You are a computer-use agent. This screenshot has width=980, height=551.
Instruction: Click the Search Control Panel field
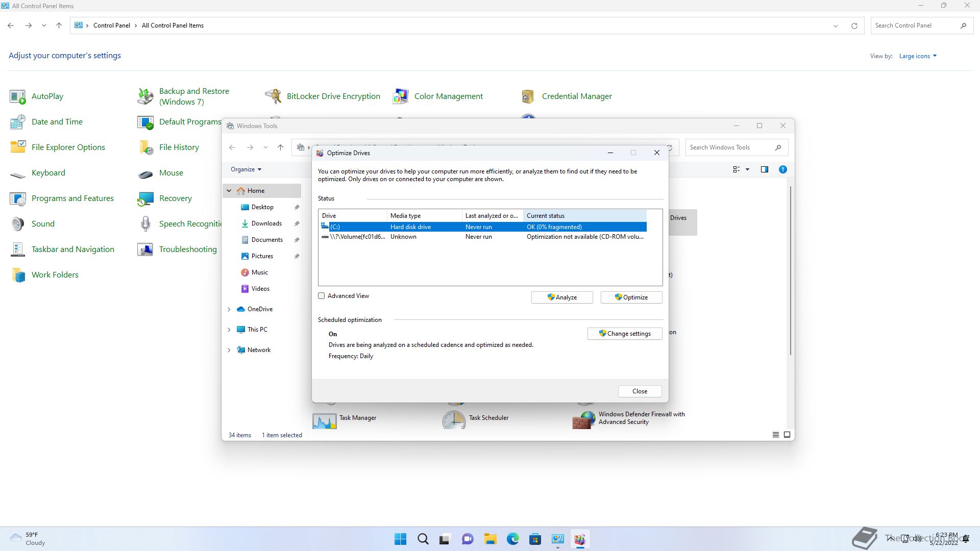tap(914, 26)
